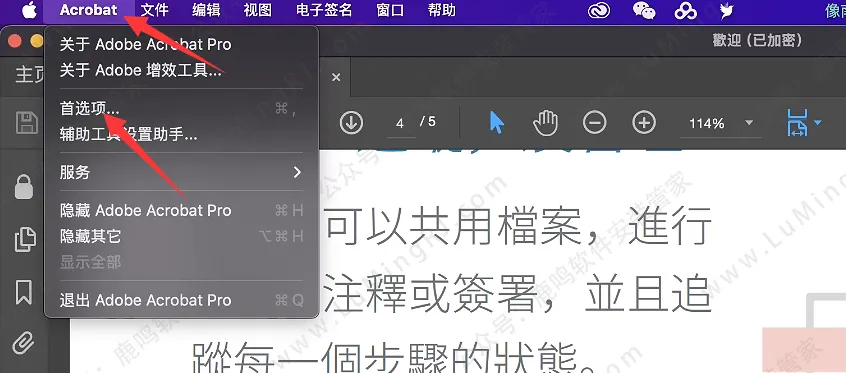
Task: Open the page display options arrow
Action: click(x=817, y=123)
